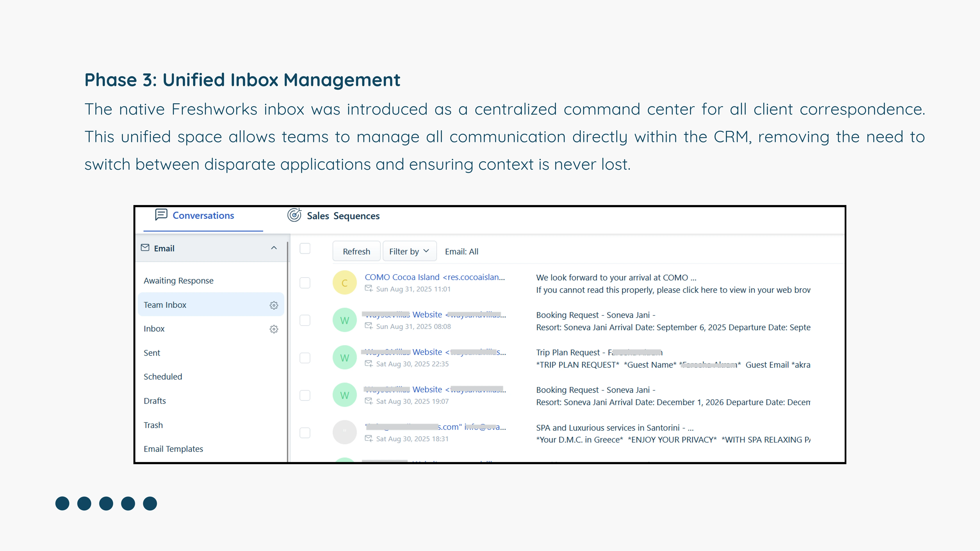
Task: Click the yellow C avatar for COMO
Action: (x=344, y=283)
